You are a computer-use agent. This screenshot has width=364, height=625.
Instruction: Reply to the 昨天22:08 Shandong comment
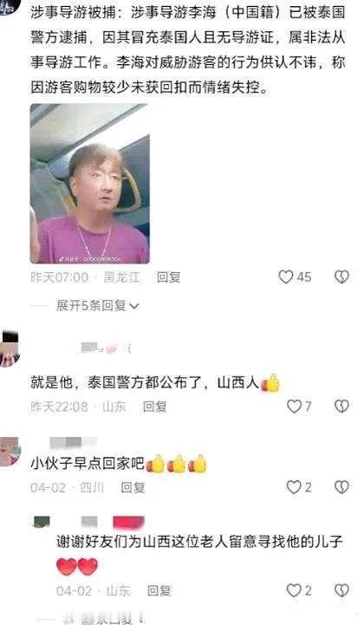coord(155,407)
